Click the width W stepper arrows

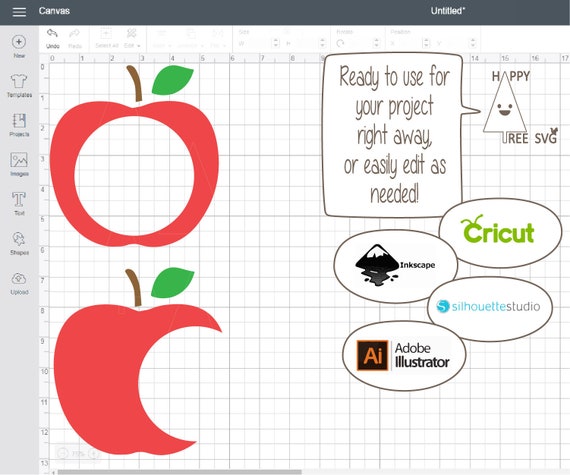point(276,43)
